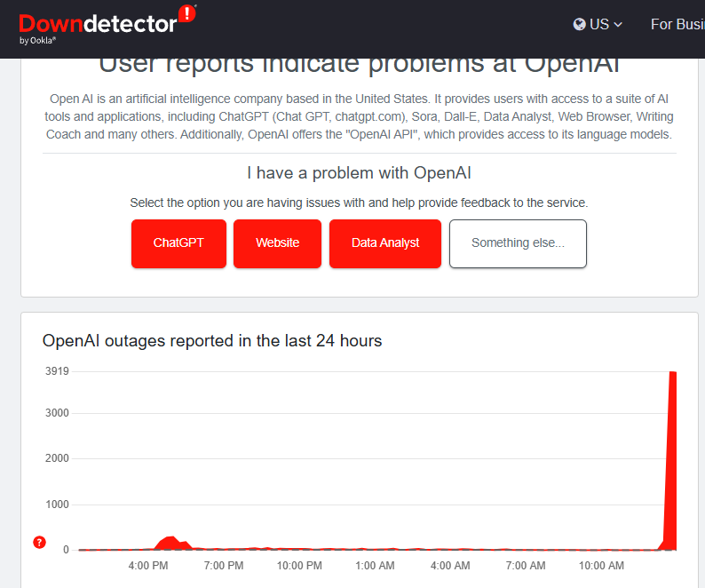This screenshot has width=705, height=588.
Task: Open the Downdetector logo home link
Action: click(107, 25)
